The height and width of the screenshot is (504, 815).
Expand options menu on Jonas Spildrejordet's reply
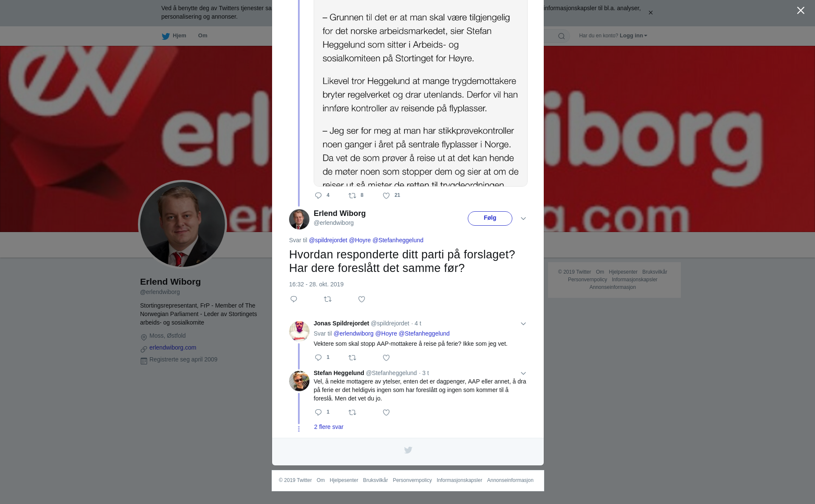point(523,324)
